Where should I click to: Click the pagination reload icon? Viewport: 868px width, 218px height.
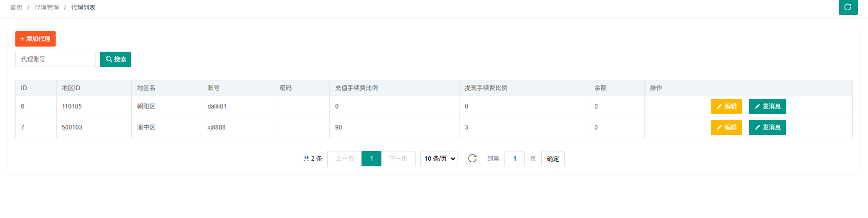[472, 159]
